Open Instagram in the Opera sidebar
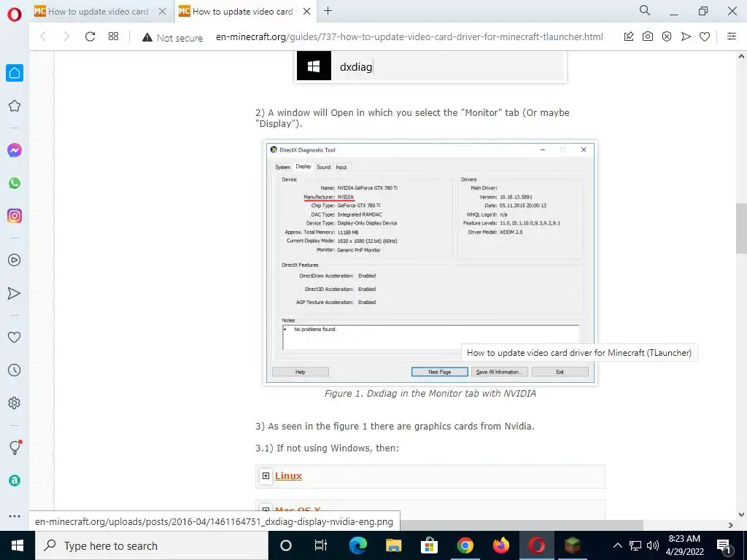 [15, 216]
